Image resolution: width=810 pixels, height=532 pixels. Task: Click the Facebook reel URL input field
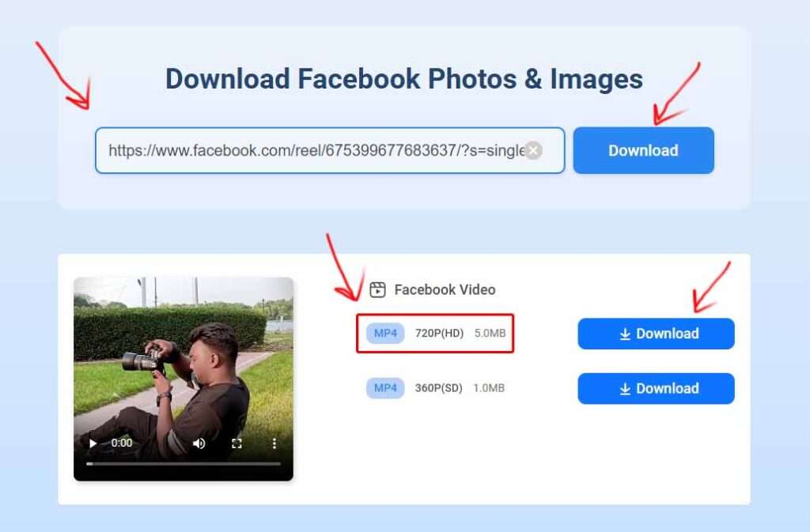click(330, 150)
